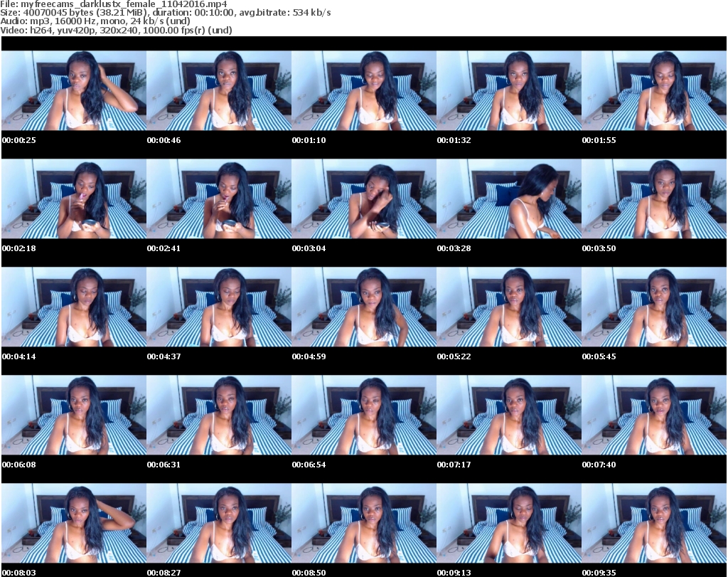728x577 pixels.
Task: Select the thumbnail above timestamp 00:09:35
Action: pos(653,523)
